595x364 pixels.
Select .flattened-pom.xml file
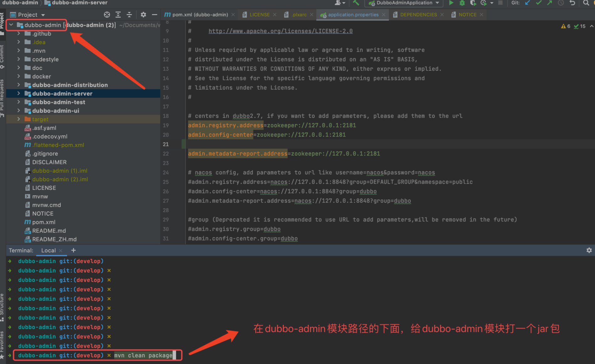(58, 145)
